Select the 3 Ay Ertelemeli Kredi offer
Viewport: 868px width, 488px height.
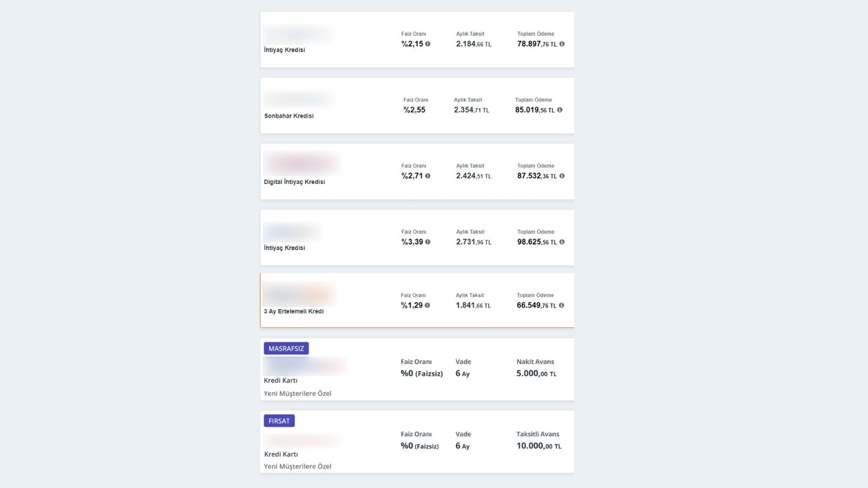point(417,300)
